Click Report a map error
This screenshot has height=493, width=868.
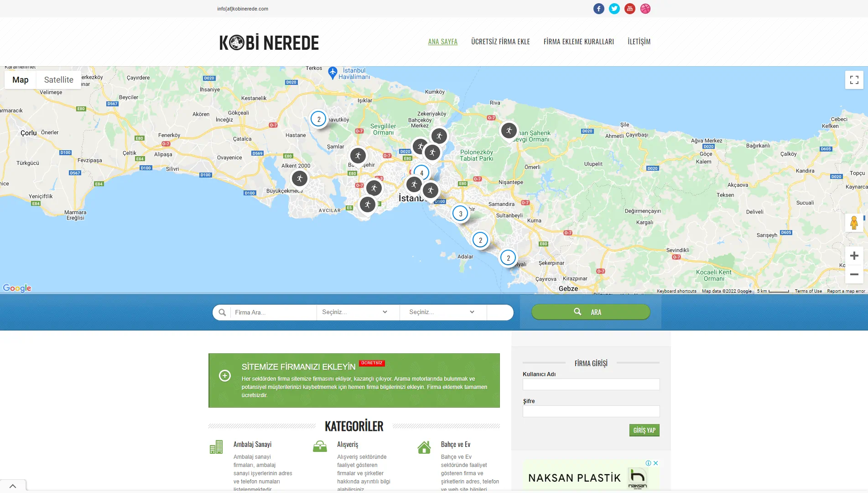tap(846, 291)
